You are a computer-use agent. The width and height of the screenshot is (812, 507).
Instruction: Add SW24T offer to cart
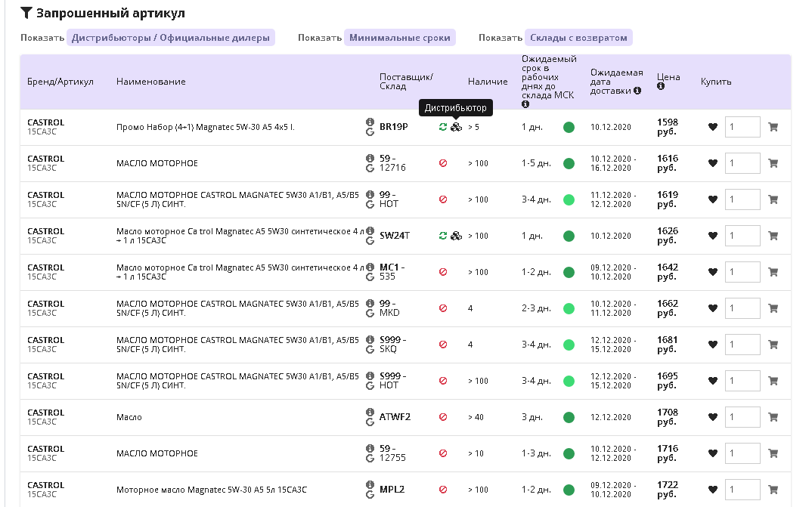tap(773, 236)
